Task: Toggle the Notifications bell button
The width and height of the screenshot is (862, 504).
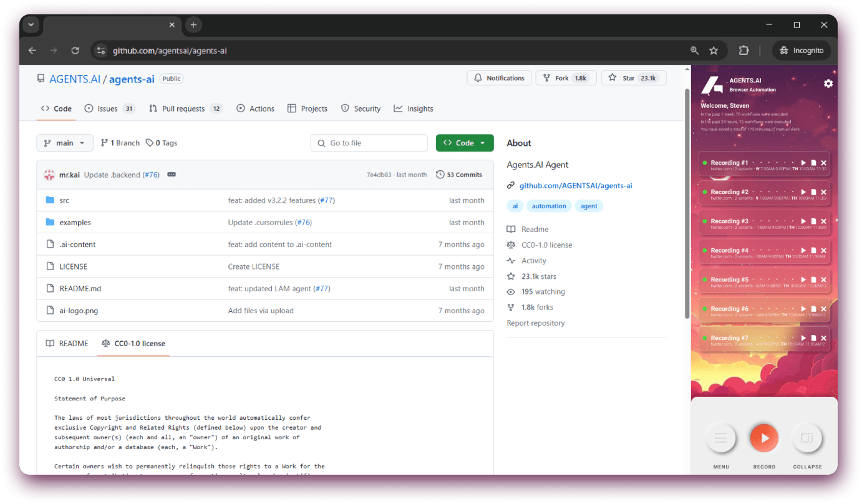Action: pyautogui.click(x=499, y=78)
